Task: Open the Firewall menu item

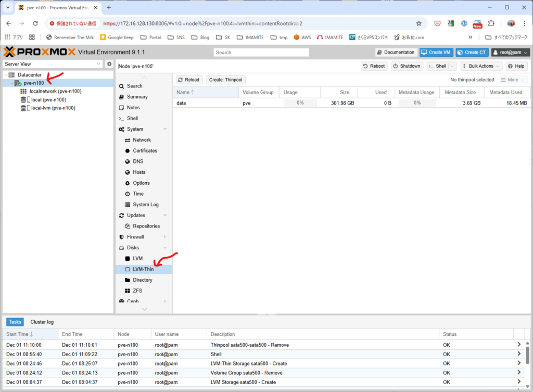Action: pyautogui.click(x=135, y=237)
